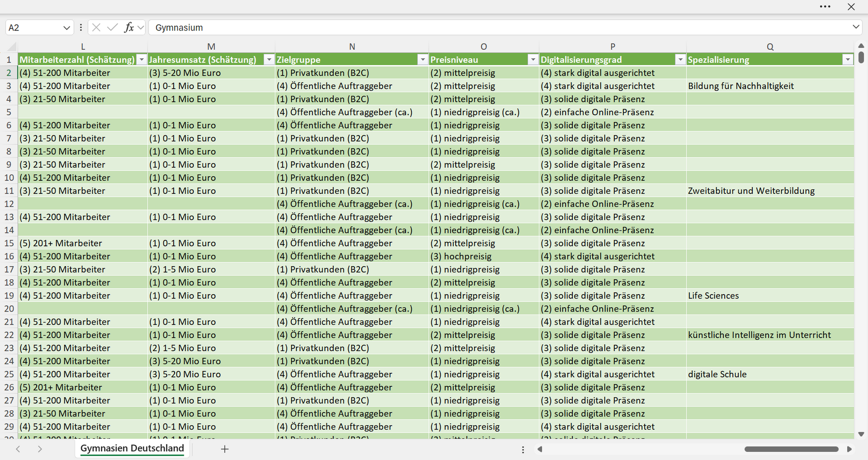This screenshot has width=868, height=460.
Task: Go to next sheet arrow
Action: [40, 449]
